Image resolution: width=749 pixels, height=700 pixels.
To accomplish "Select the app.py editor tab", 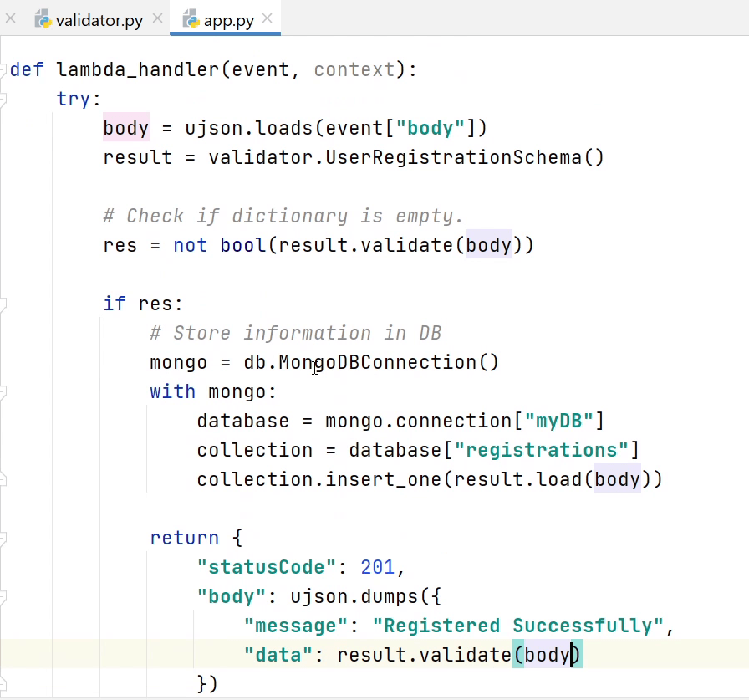I will 228,20.
